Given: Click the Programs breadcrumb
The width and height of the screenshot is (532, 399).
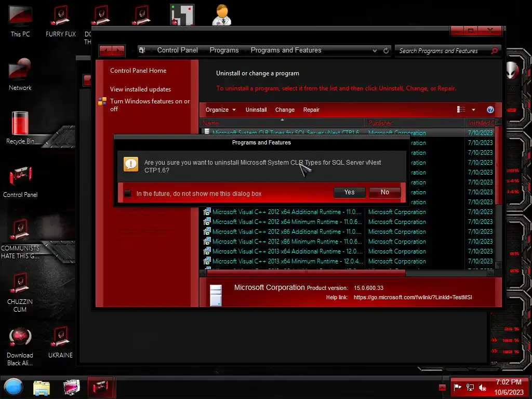Looking at the screenshot, I should click(224, 50).
